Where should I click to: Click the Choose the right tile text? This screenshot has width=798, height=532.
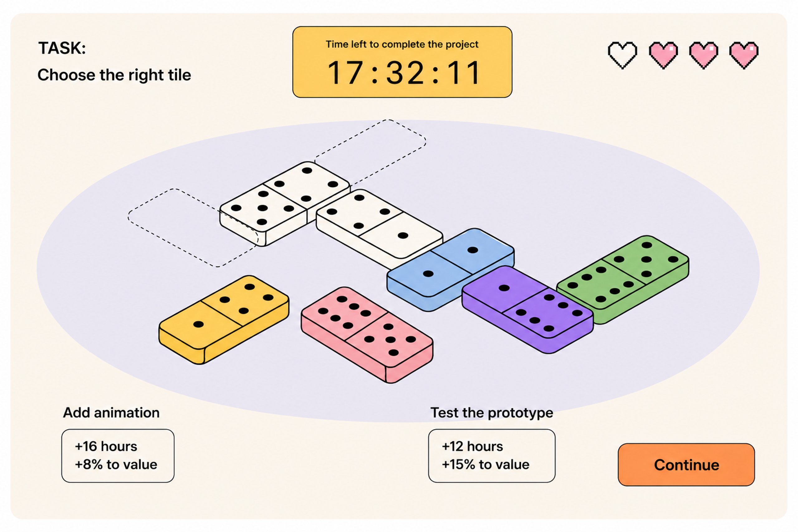(x=114, y=75)
